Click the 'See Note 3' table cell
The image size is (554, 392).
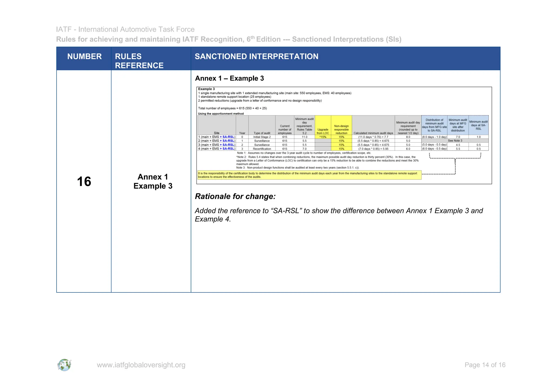tap(455, 141)
